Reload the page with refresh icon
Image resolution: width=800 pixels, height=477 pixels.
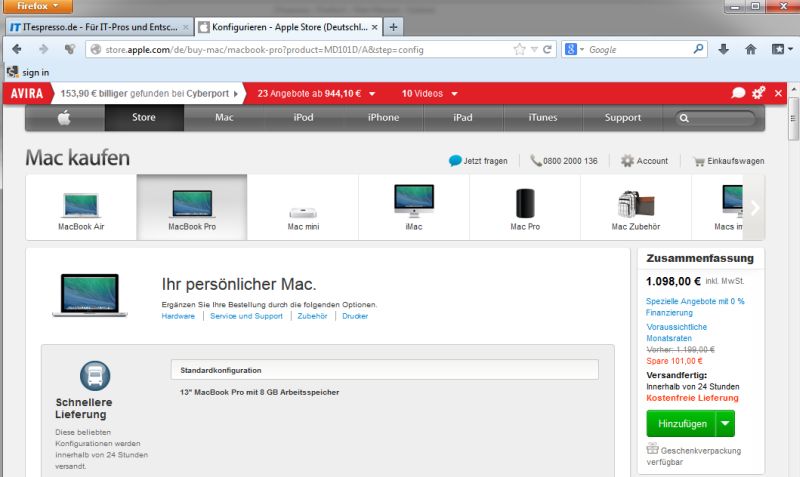(x=547, y=49)
